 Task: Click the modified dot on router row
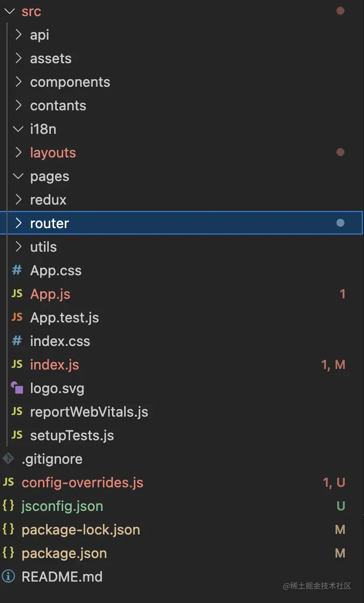tap(340, 223)
